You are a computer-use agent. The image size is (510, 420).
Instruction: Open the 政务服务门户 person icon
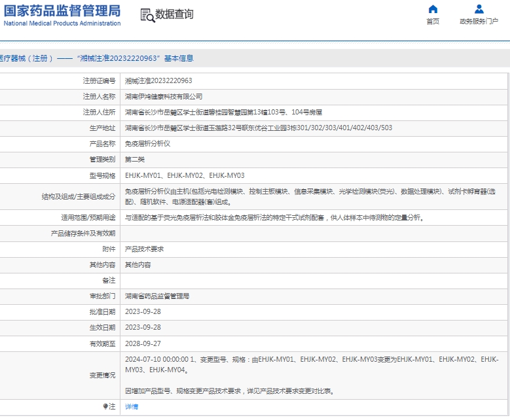point(479,9)
